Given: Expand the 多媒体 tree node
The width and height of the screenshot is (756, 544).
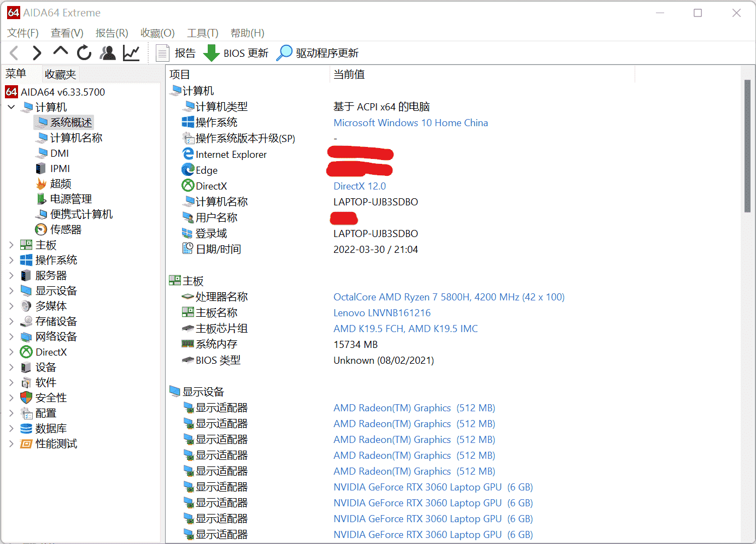Looking at the screenshot, I should pyautogui.click(x=11, y=306).
